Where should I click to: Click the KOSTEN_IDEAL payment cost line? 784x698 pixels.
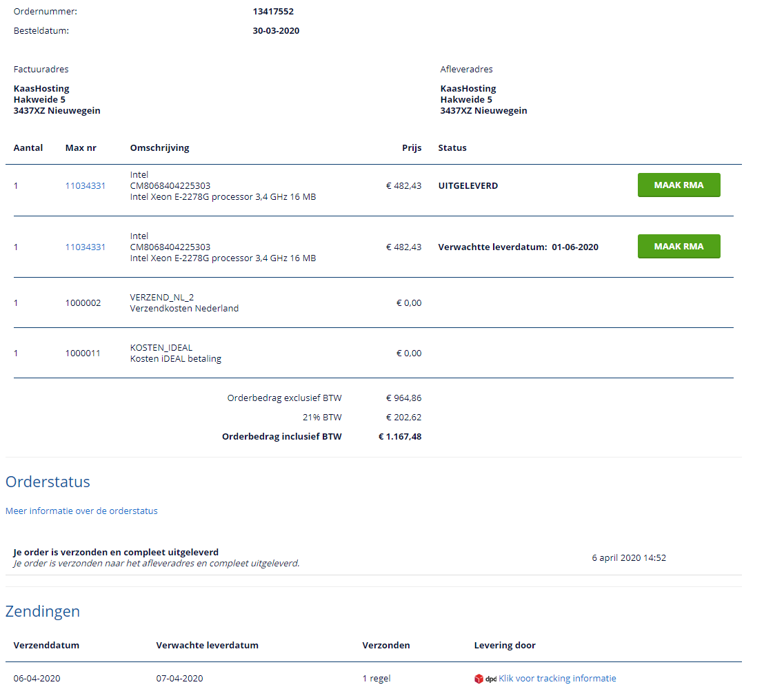(163, 347)
